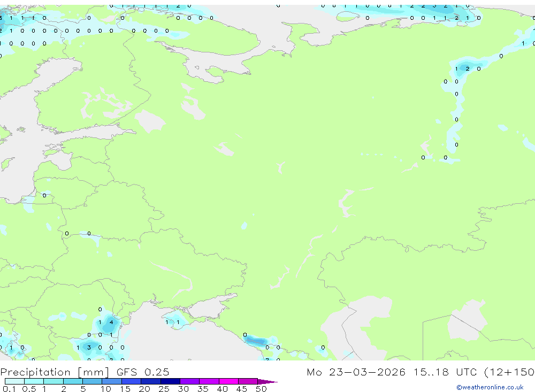Click the 30–35 mm violet legend swatch
The width and height of the screenshot is (535, 392).
[x=189, y=381]
